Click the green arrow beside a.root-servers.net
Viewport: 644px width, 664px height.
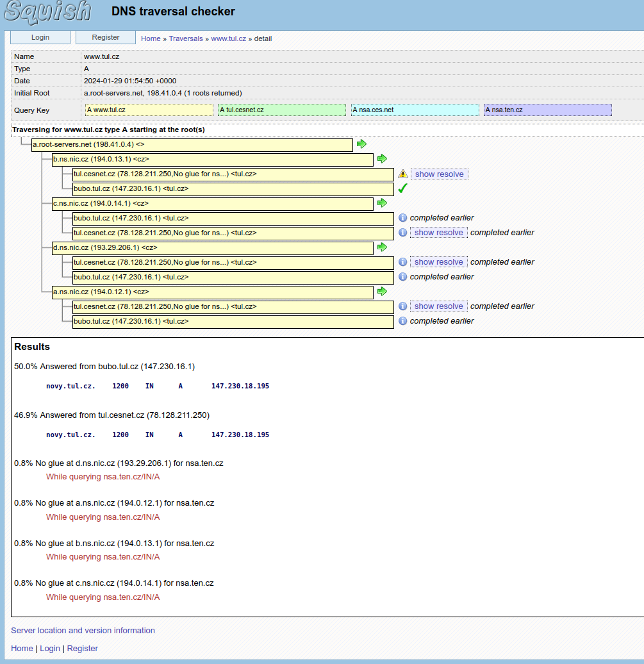pos(361,144)
